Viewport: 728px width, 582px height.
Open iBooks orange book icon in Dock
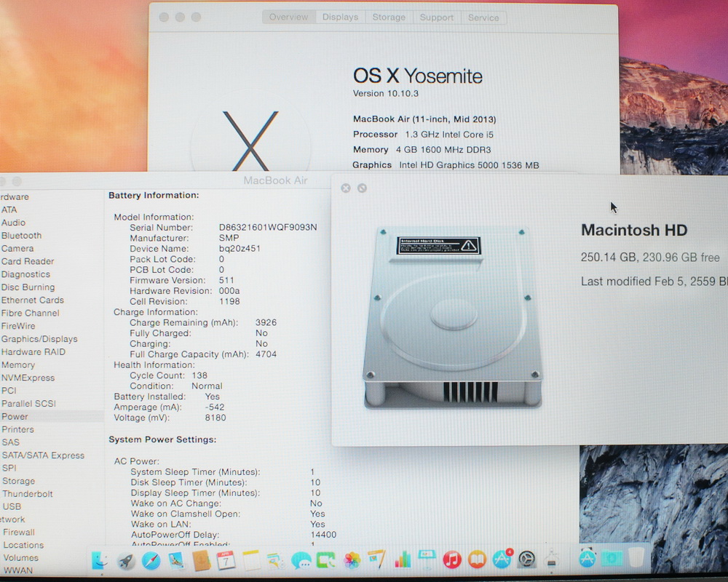point(477,559)
